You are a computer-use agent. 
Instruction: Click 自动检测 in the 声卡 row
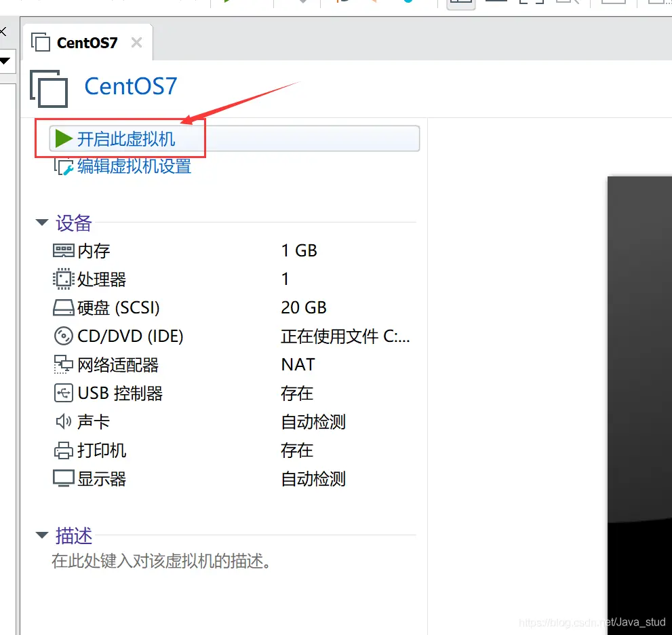pyautogui.click(x=313, y=422)
